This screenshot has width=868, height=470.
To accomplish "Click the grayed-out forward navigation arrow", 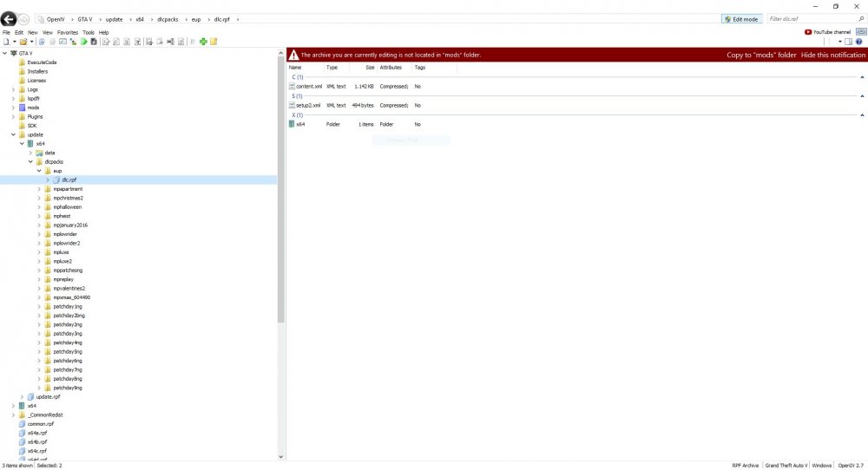I will (23, 19).
